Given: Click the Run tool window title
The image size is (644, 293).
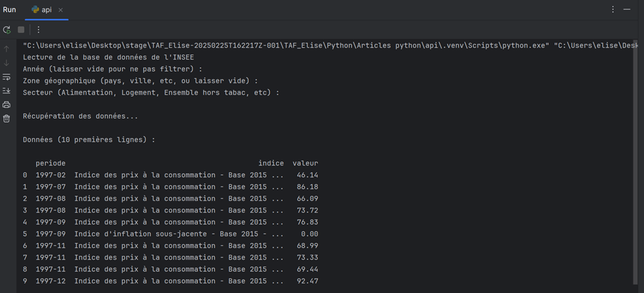Looking at the screenshot, I should [10, 10].
